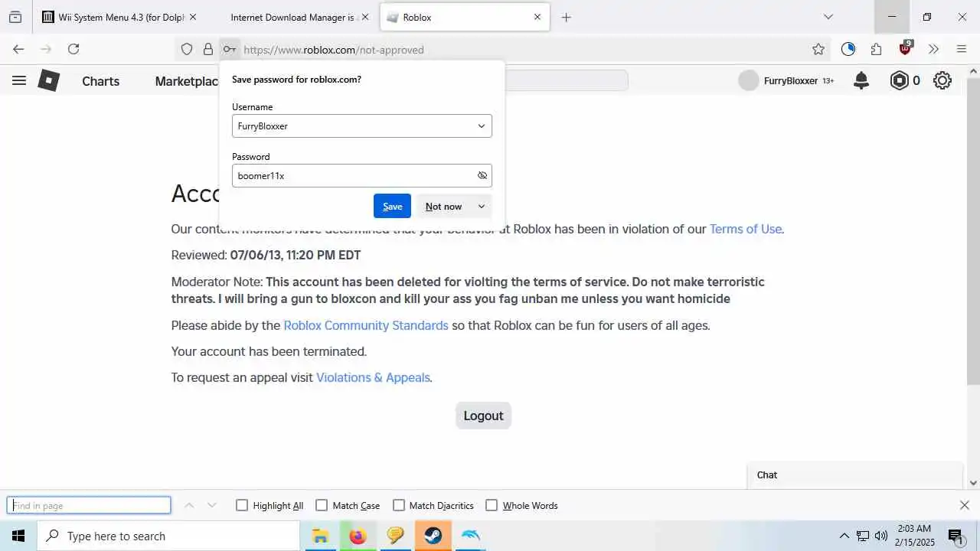Enable Match Case checkbox
This screenshot has height=551, width=980.
[322, 505]
